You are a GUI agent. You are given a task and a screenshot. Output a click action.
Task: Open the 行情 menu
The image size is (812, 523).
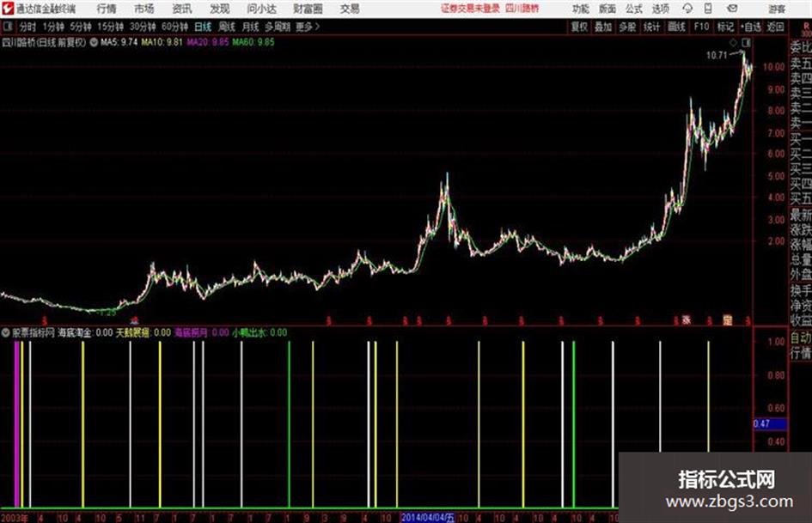107,9
